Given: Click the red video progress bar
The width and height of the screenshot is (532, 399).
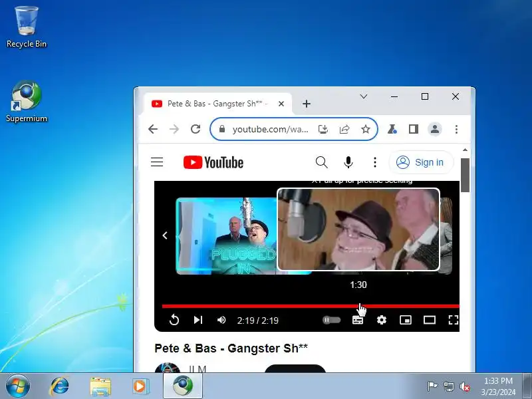Looking at the screenshot, I should 311,307.
